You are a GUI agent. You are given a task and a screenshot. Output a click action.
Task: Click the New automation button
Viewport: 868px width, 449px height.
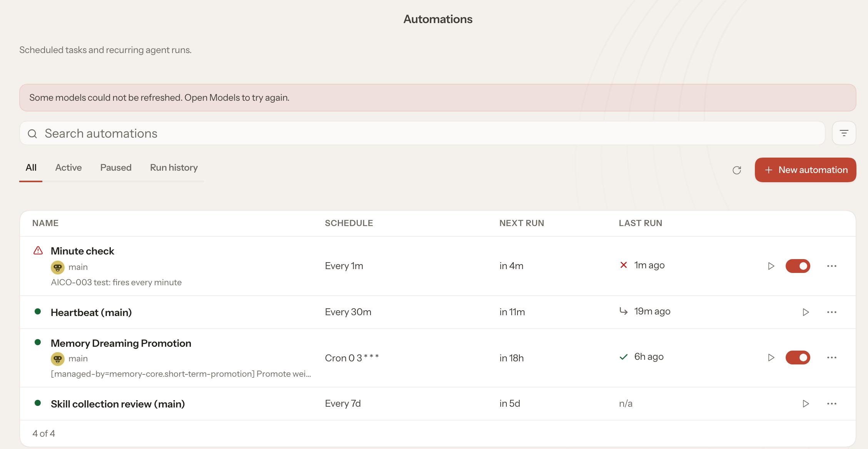[805, 170]
